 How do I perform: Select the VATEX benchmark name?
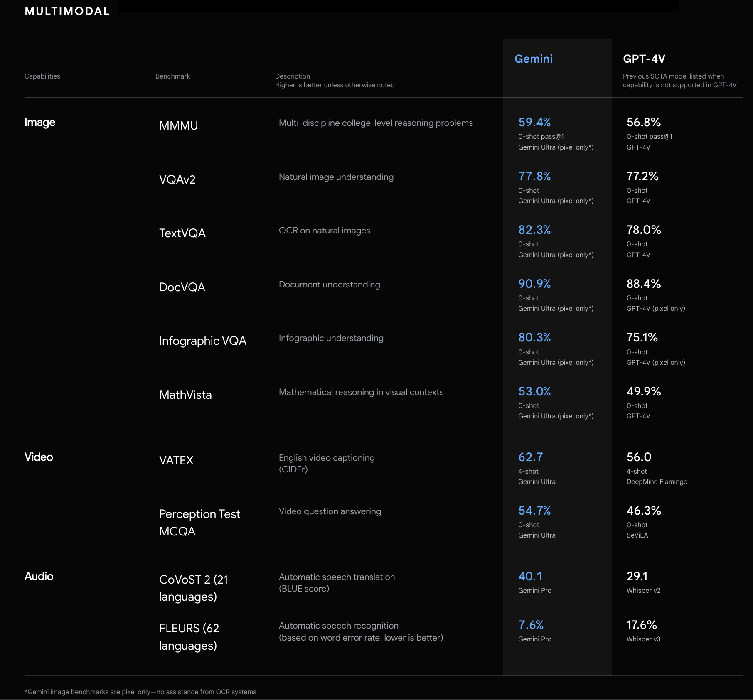click(176, 460)
